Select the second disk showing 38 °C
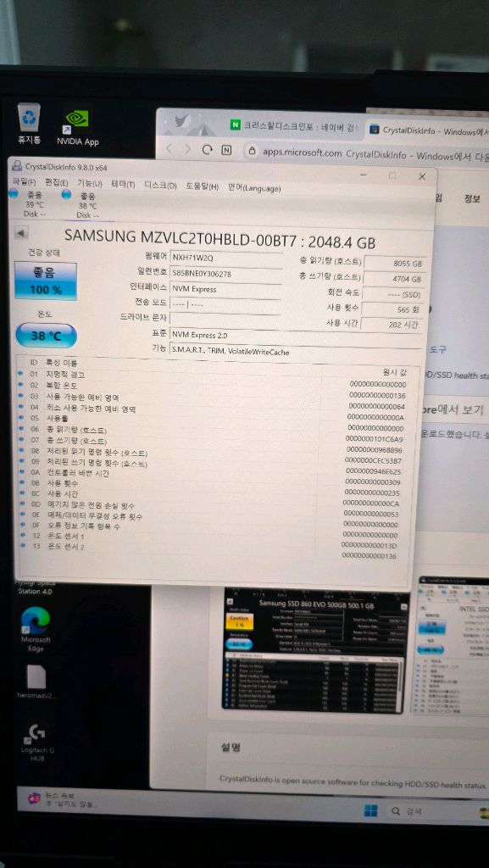 [81, 203]
